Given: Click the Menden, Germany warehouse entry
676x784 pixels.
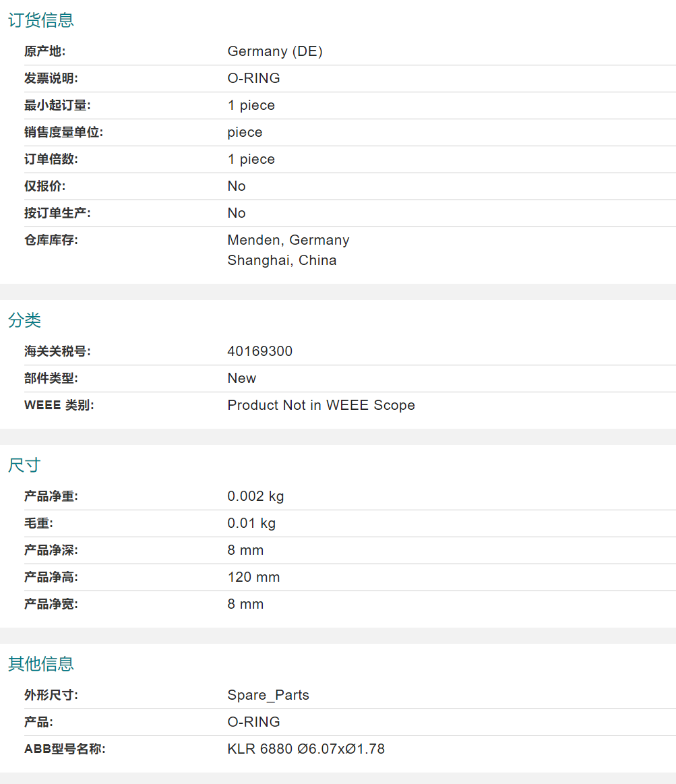Looking at the screenshot, I should tap(288, 240).
